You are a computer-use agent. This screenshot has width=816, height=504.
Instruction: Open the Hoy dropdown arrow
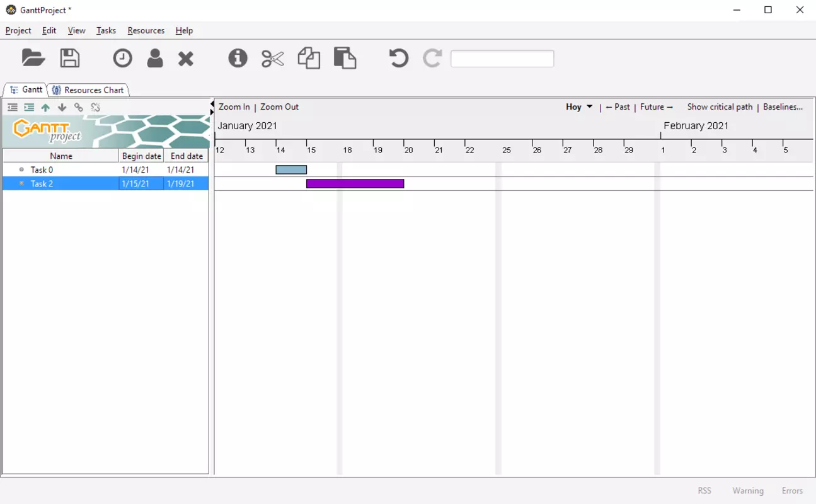coord(590,106)
